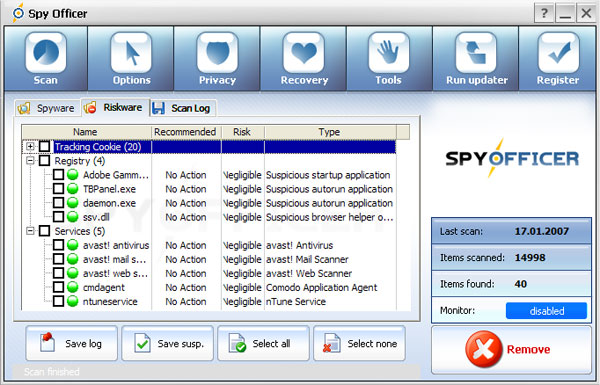
Task: Click the Select none button
Action: click(359, 343)
